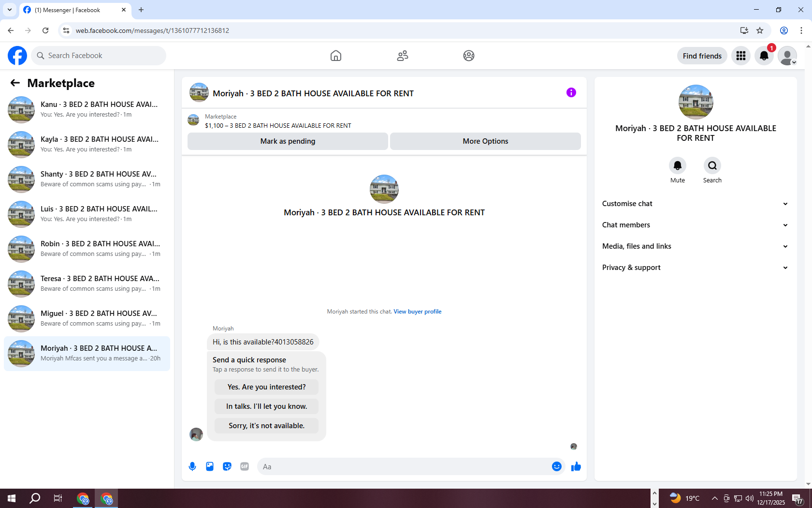812x508 pixels.
Task: Open the taskbar clock showing 11:25 PM
Action: 771,498
